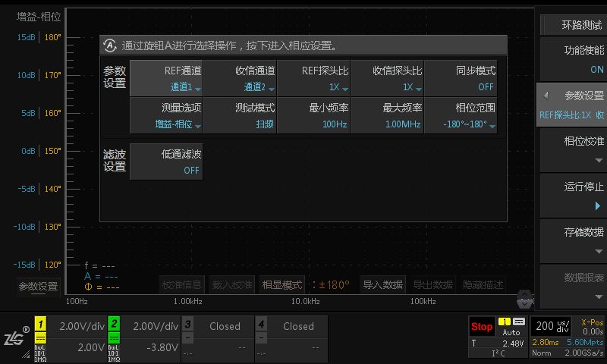
Task: Click the hexagonal collapse arrow icon
Action: [524, 299]
